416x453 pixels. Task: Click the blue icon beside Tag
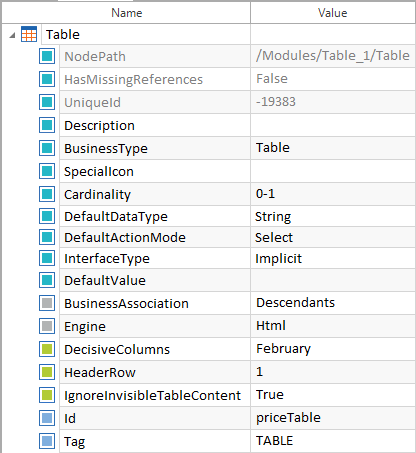(x=47, y=441)
